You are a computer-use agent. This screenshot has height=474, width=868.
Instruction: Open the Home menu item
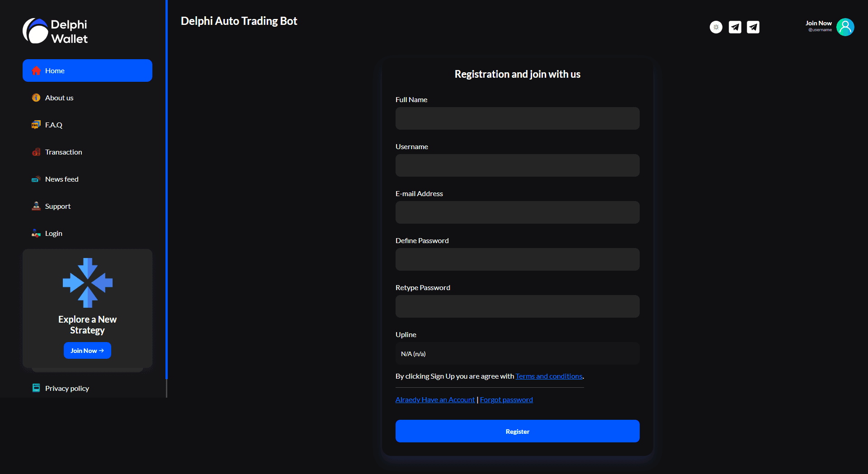pos(87,70)
